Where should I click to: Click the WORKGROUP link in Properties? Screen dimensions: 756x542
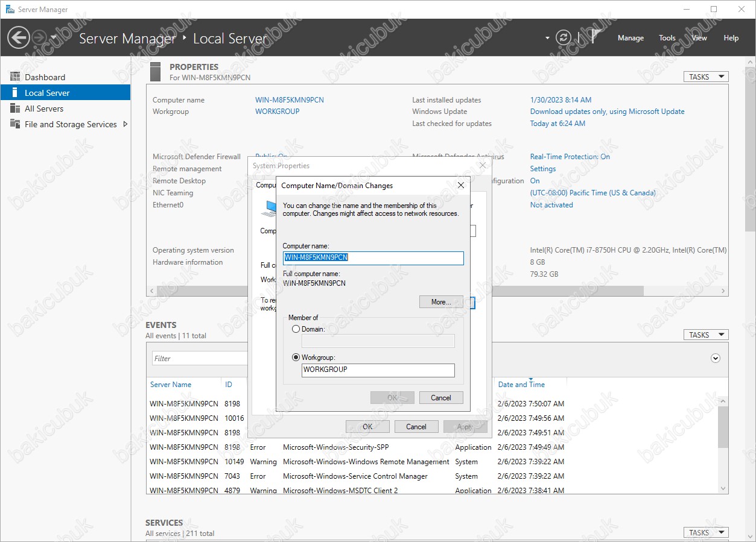click(x=278, y=112)
